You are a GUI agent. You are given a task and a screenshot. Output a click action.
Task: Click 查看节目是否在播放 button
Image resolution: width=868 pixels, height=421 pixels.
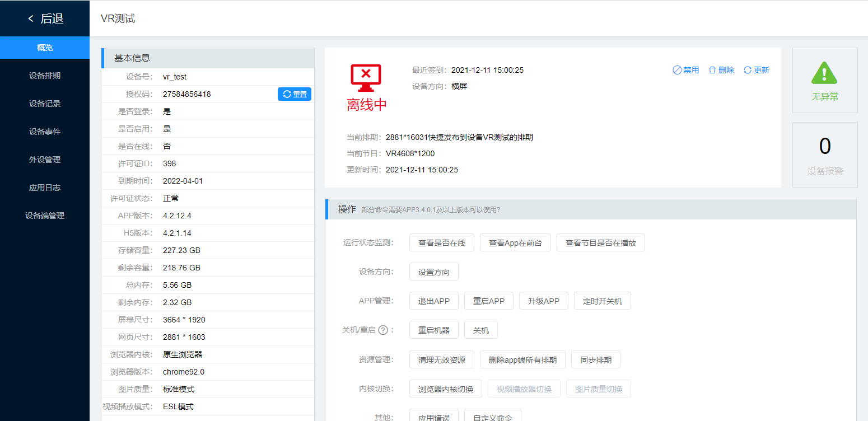point(601,243)
